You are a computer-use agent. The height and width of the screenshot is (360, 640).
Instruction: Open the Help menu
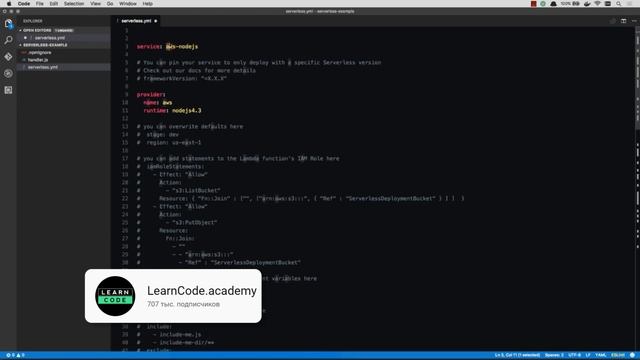click(x=148, y=4)
